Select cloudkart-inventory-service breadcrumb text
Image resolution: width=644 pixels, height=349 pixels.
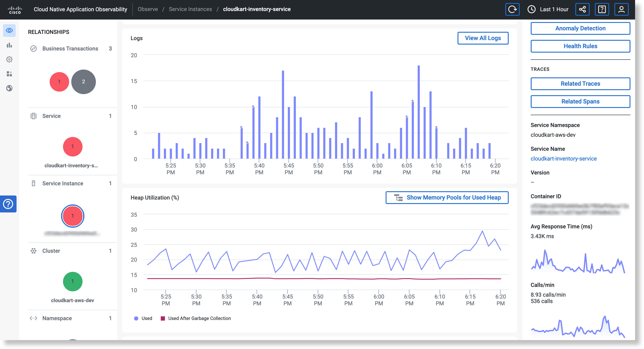257,9
